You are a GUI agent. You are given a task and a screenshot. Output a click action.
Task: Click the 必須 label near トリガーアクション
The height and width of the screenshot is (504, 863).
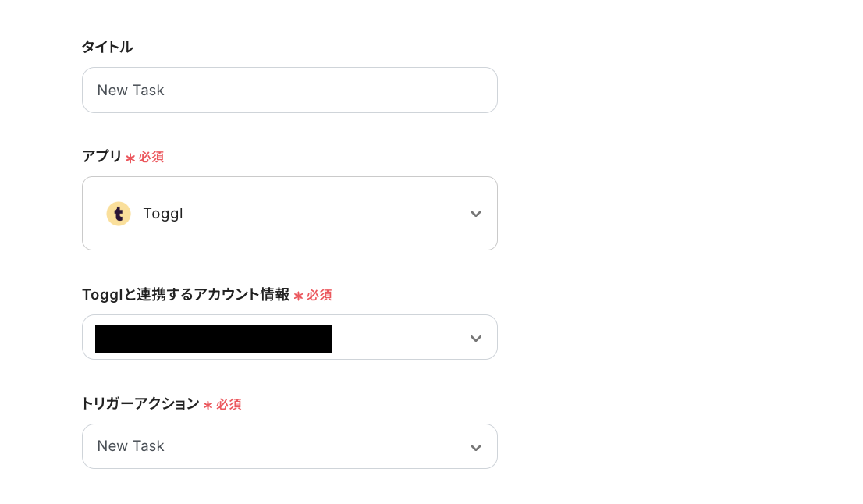[x=230, y=404]
